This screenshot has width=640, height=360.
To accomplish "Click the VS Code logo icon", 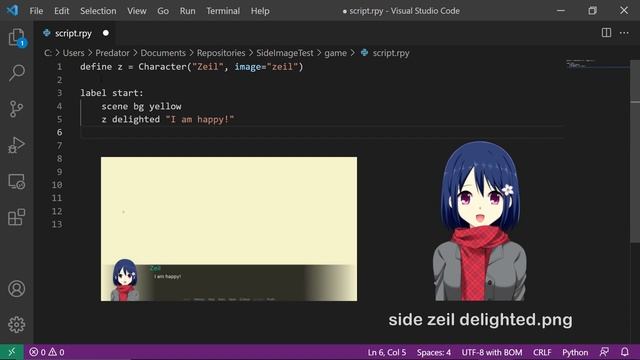I will click(12, 10).
